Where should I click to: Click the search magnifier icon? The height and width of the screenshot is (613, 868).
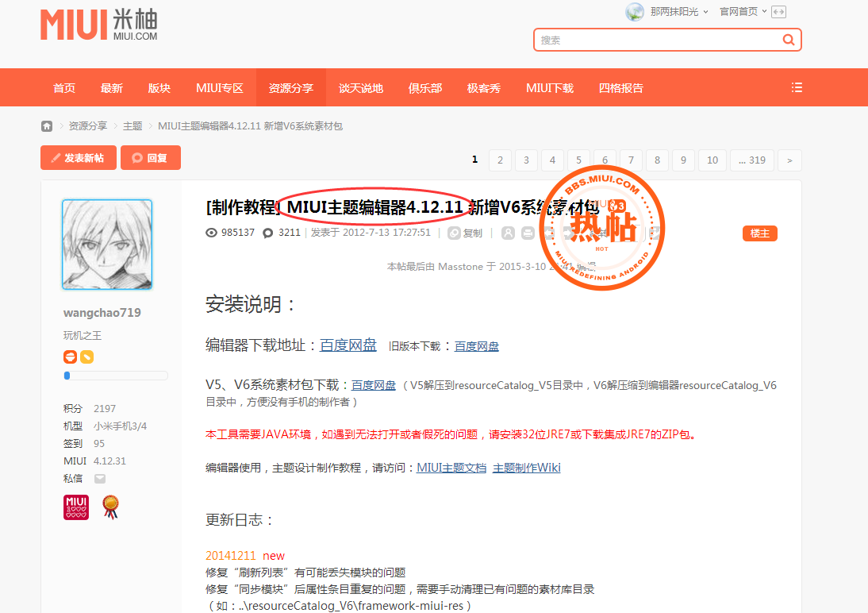click(x=789, y=40)
